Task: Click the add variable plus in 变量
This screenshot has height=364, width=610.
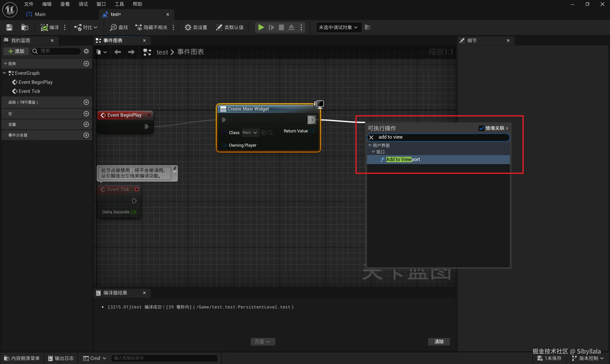Action: click(x=86, y=124)
